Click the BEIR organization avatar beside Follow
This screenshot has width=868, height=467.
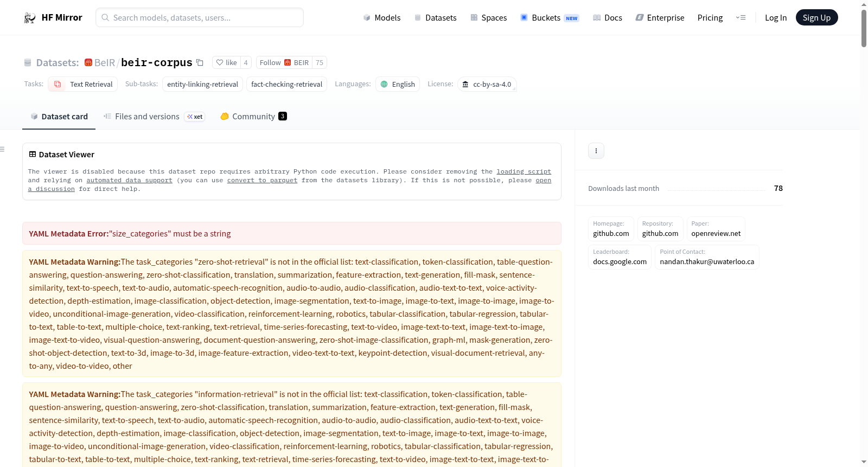click(x=288, y=62)
